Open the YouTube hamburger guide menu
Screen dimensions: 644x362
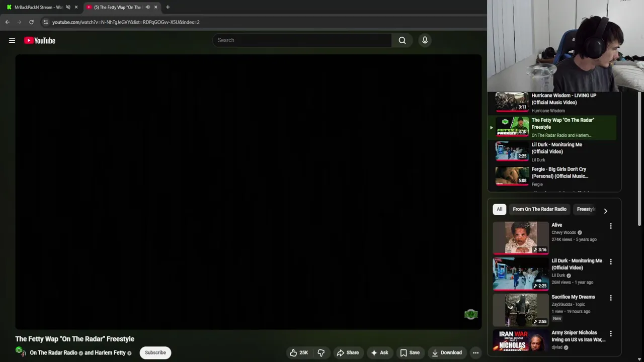tap(12, 41)
